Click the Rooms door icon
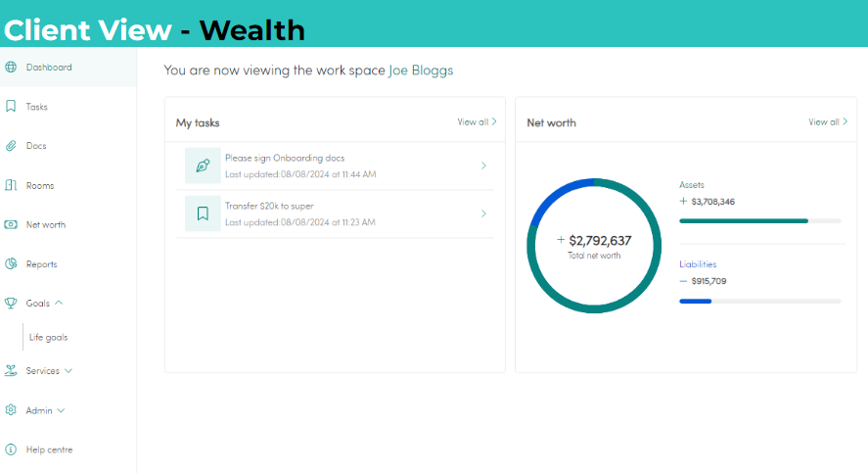868x473 pixels. [11, 185]
